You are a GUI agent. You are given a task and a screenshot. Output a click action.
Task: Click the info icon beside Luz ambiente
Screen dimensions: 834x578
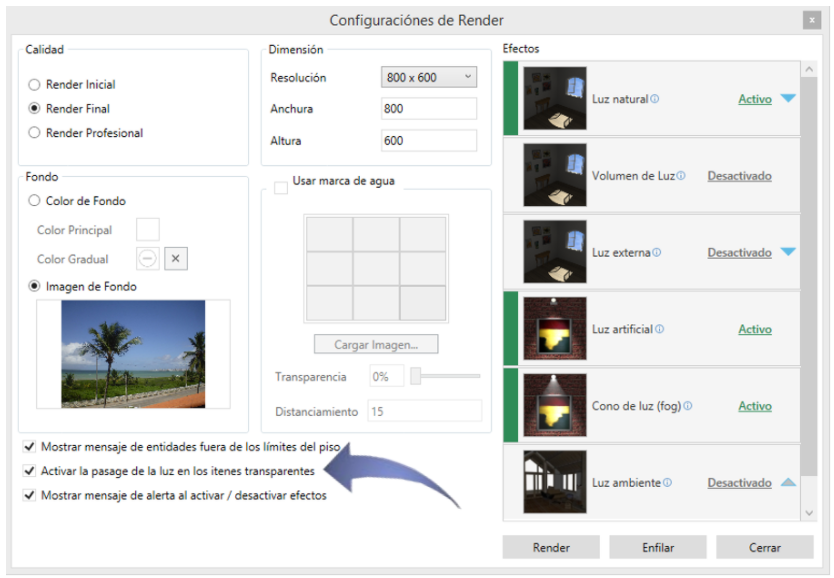click(668, 482)
